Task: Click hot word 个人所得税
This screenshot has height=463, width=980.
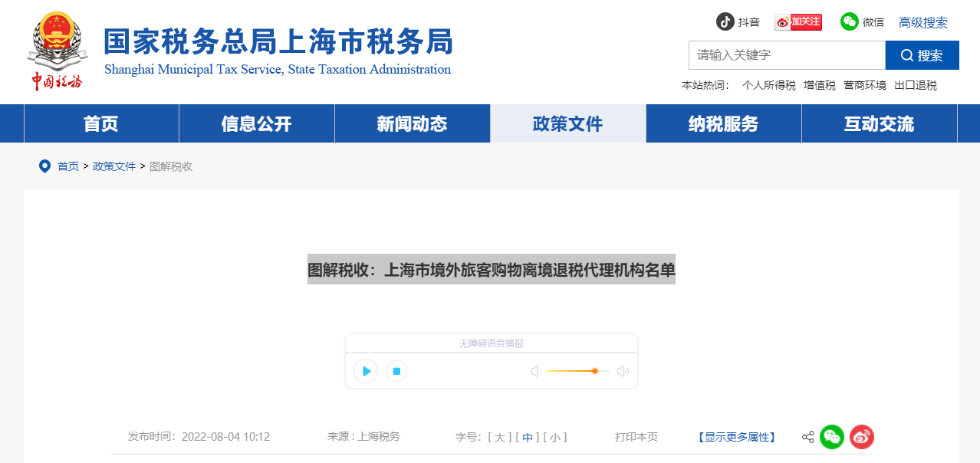Action: pos(769,85)
